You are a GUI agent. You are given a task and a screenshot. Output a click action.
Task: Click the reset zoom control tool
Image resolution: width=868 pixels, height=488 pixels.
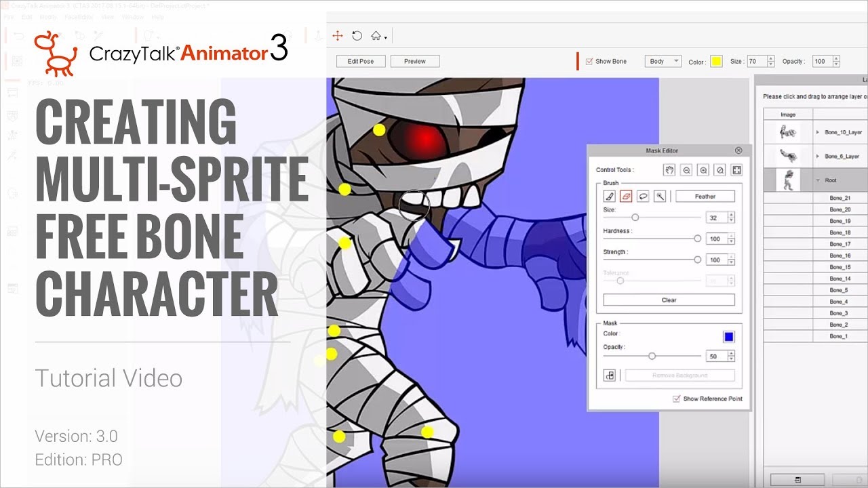[720, 170]
